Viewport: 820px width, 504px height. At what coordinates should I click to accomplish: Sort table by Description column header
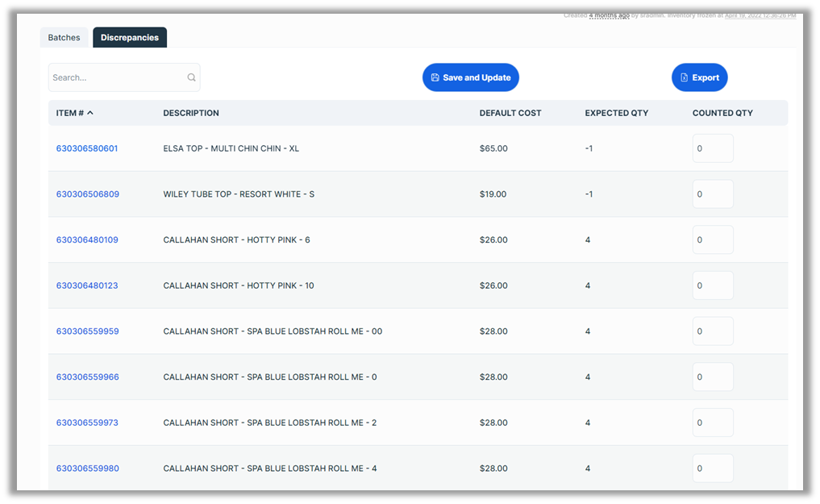click(191, 113)
